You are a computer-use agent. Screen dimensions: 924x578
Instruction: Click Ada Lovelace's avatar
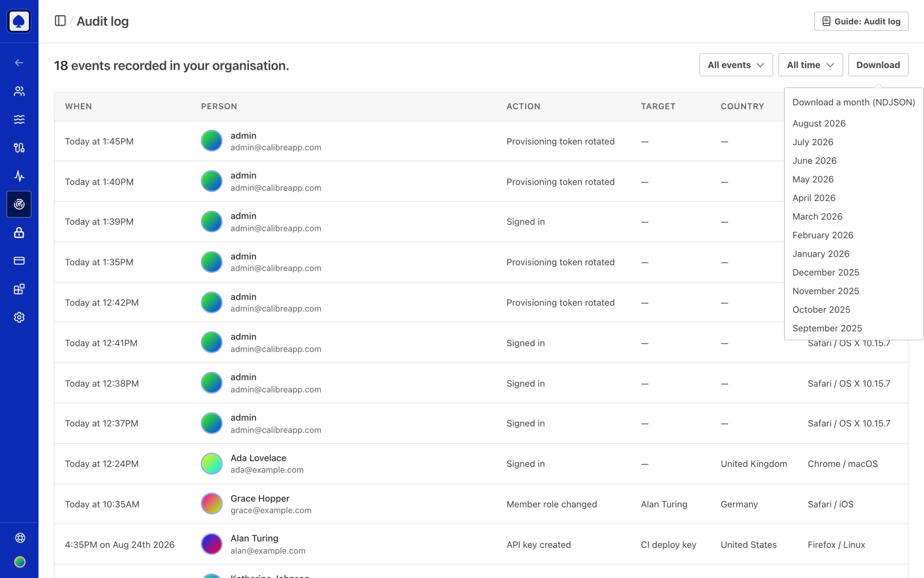(x=212, y=464)
